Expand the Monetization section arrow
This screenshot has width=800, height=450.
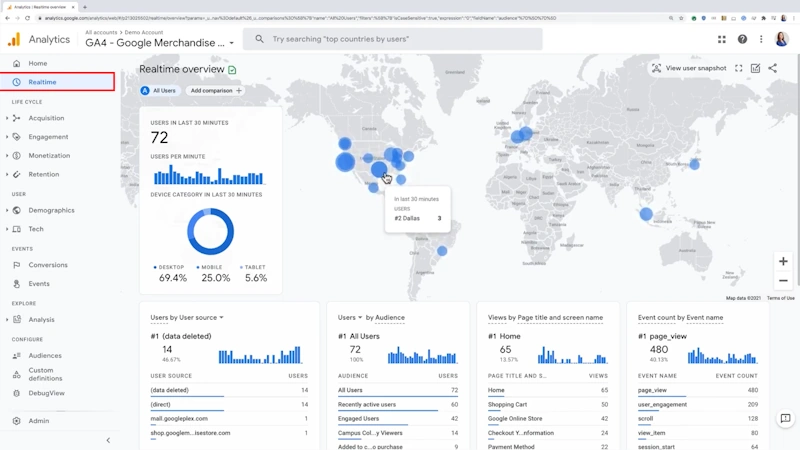(7, 156)
